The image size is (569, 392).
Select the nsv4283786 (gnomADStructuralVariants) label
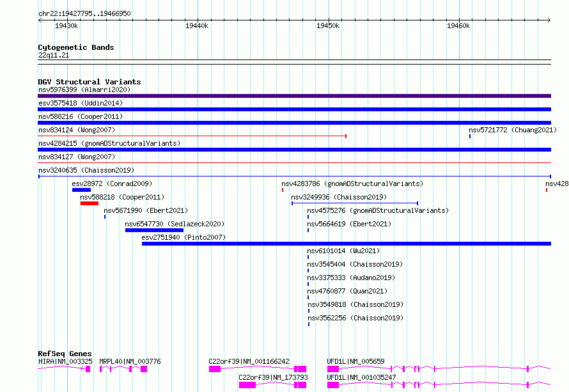click(352, 184)
